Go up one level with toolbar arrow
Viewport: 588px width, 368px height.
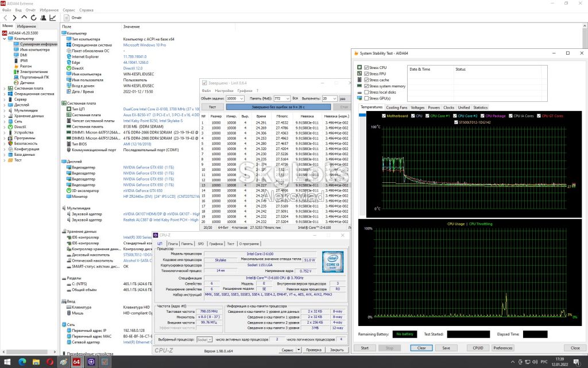(24, 17)
